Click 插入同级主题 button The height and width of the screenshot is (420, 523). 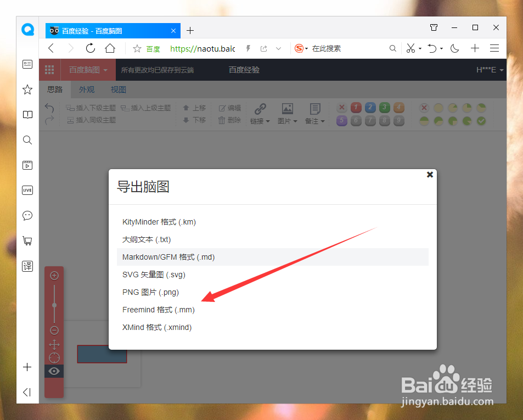pyautogui.click(x=92, y=120)
